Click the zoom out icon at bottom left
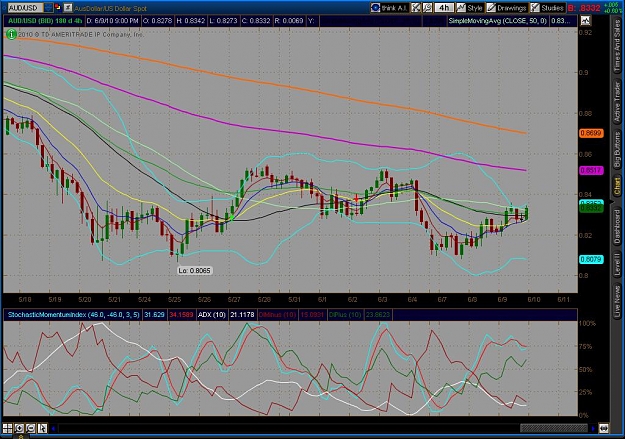This screenshot has width=625, height=439. [30, 428]
